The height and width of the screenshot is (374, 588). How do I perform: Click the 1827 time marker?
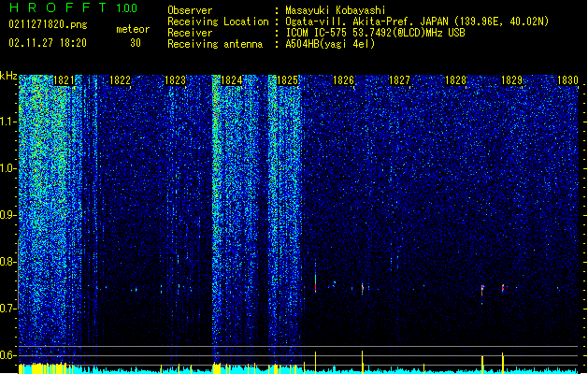tap(399, 80)
